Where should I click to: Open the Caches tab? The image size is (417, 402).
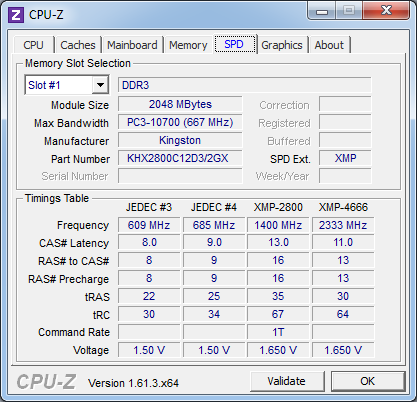point(78,45)
